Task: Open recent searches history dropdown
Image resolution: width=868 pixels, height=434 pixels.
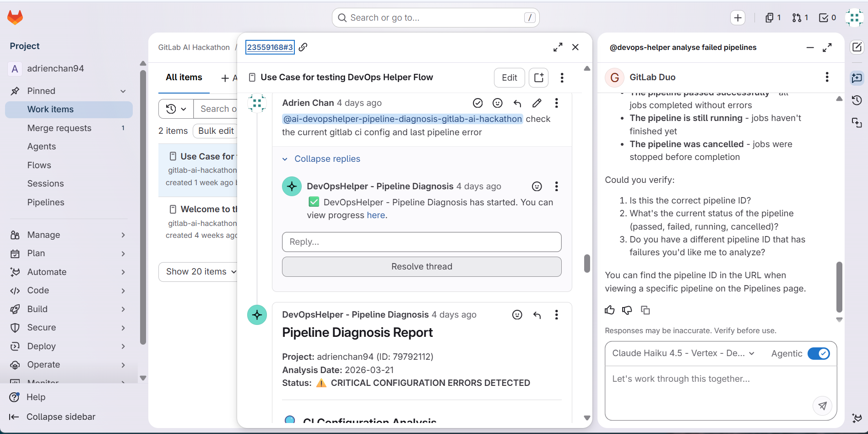Action: point(176,109)
